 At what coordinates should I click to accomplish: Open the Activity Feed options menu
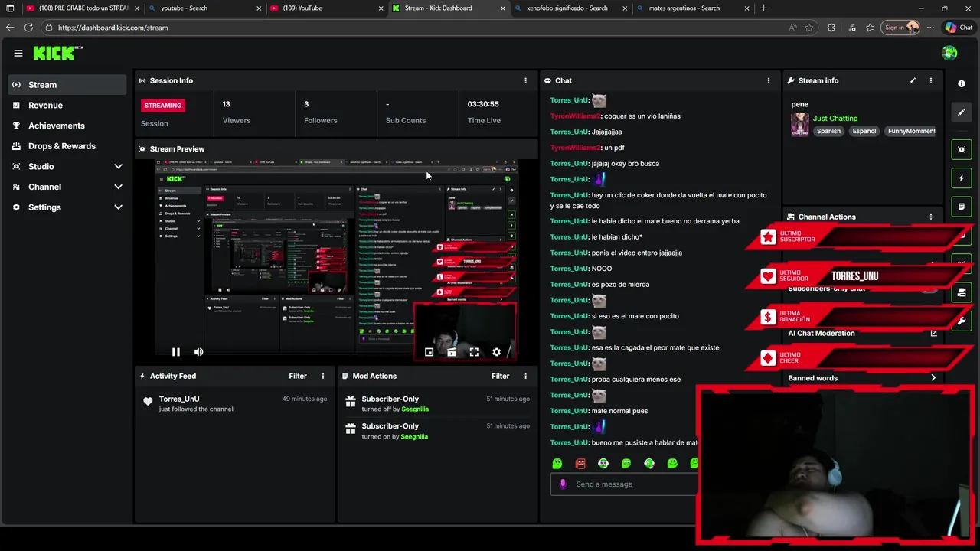[323, 376]
